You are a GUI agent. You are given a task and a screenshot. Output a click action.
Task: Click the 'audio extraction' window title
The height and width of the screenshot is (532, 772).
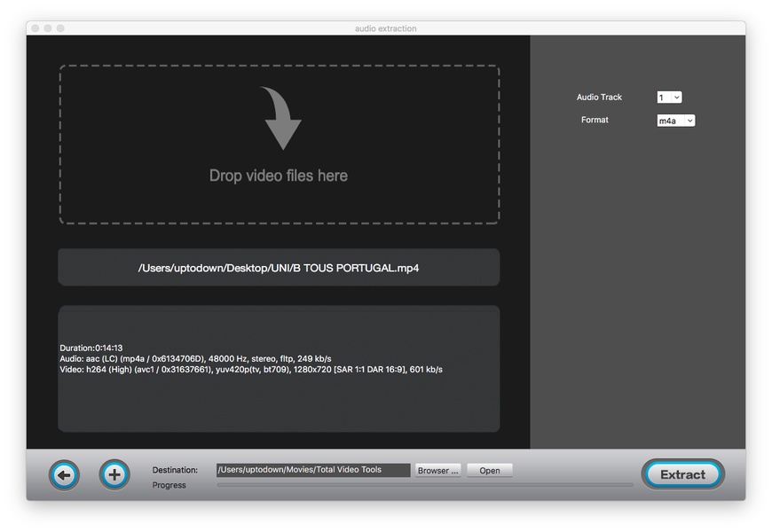coord(385,28)
